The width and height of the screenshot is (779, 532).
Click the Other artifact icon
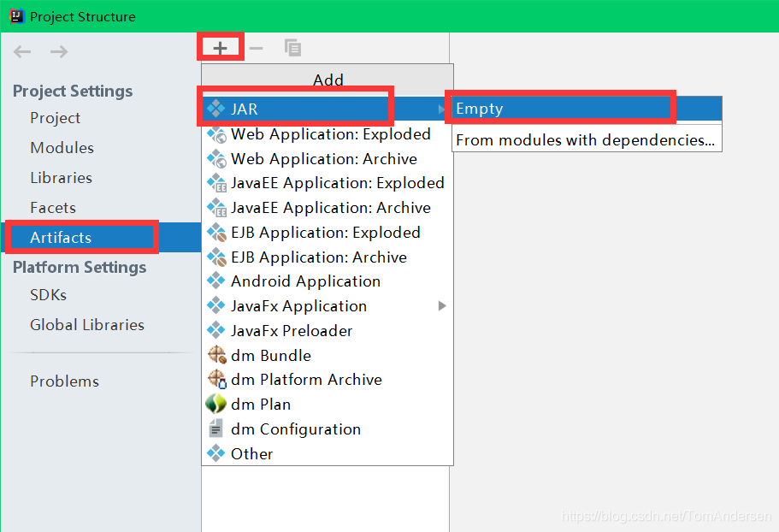coord(216,453)
